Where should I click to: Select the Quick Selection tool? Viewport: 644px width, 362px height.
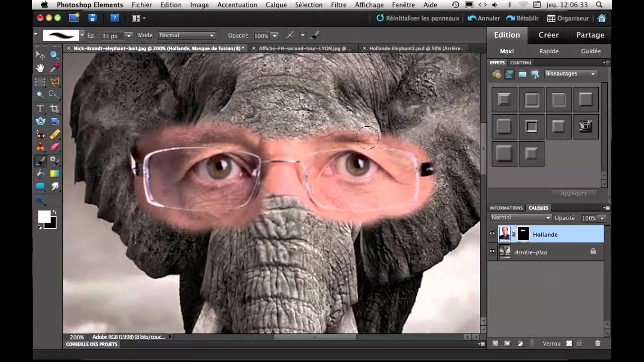54,95
